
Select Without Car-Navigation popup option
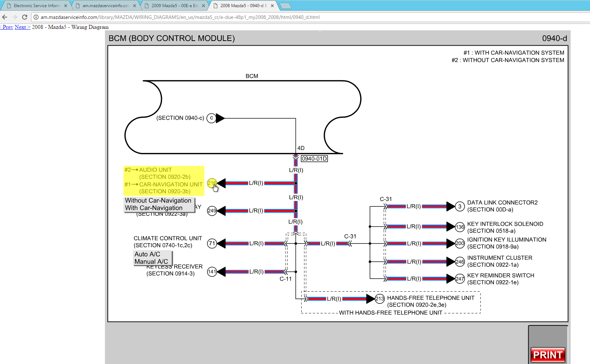(158, 201)
